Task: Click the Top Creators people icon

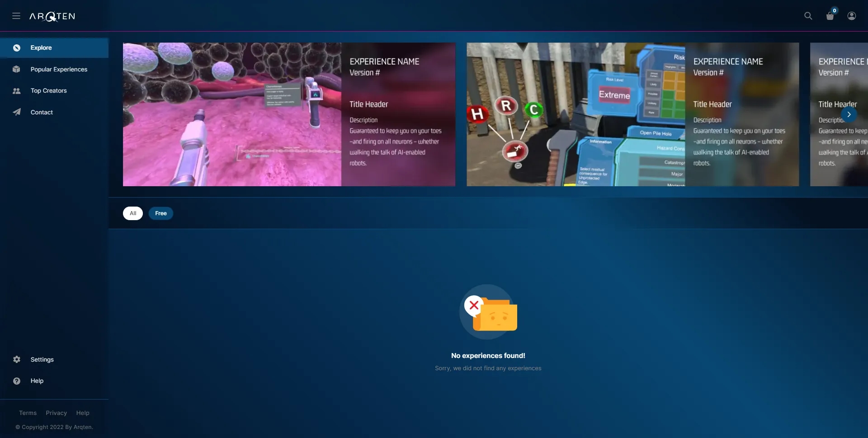Action: point(17,91)
